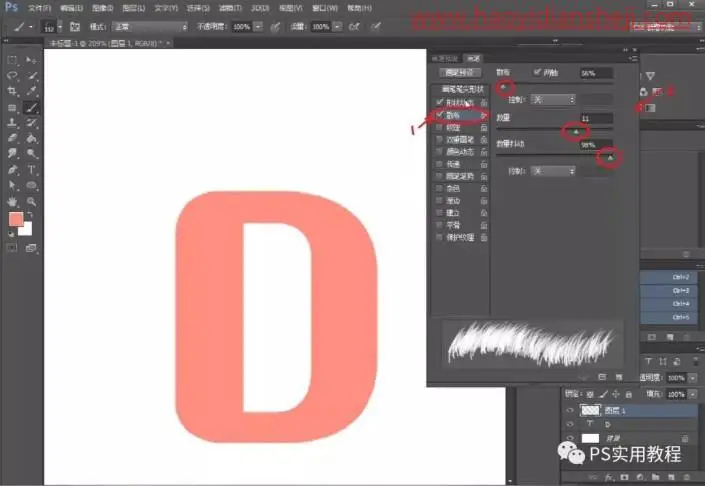Toggle the brush panel icon in options bar
The image size is (705, 486).
tap(75, 27)
